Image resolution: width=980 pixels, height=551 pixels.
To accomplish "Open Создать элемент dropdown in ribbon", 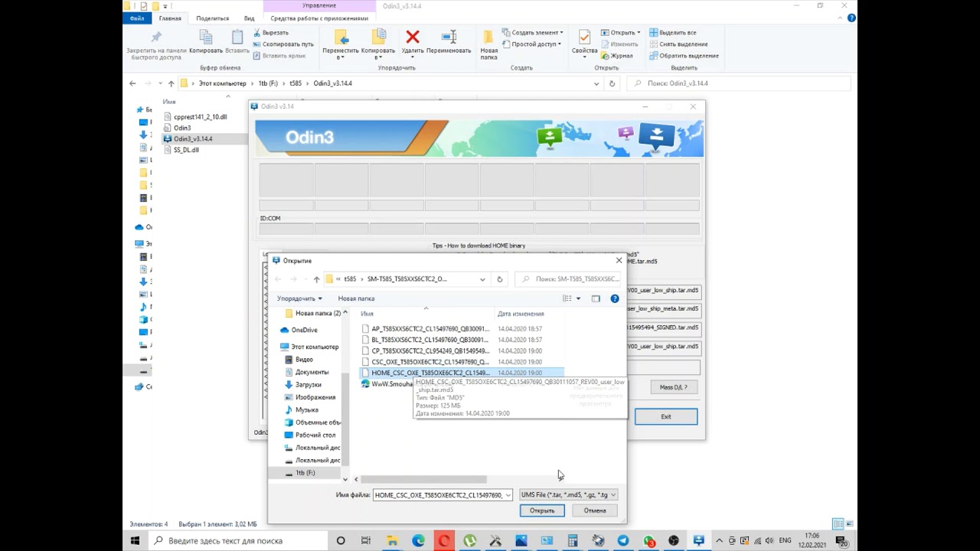I will pyautogui.click(x=532, y=33).
